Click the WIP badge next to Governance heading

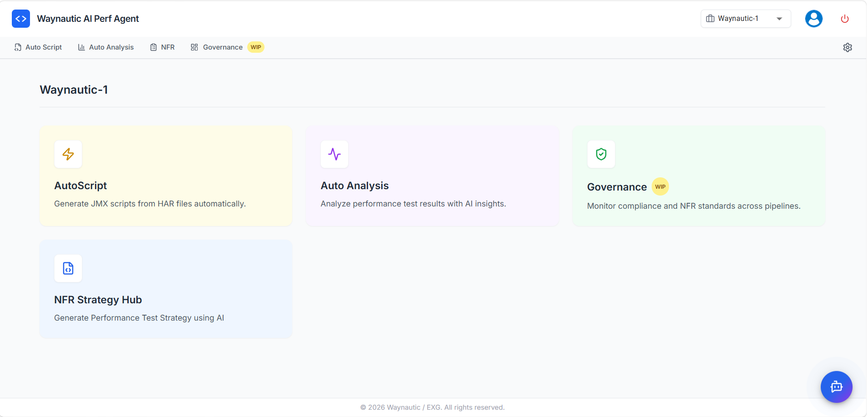(660, 186)
